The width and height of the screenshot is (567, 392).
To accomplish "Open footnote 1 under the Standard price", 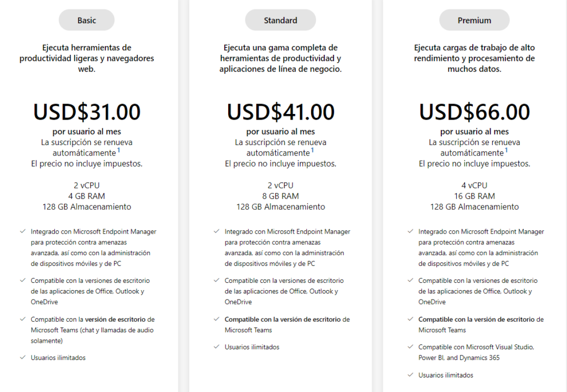I will pos(312,150).
